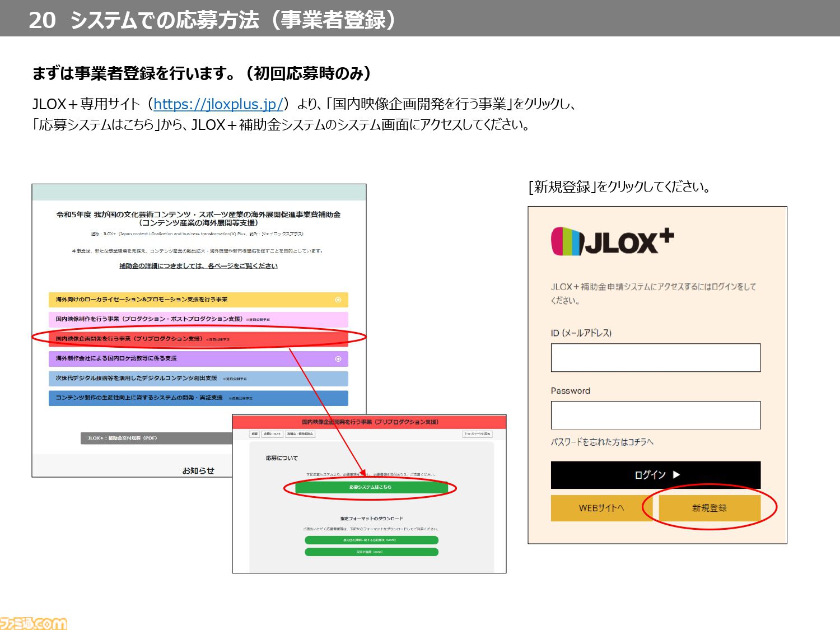Screen dimensions: 840x630
Task: Select 説明会・個別相談会 tab
Action: pos(300,434)
